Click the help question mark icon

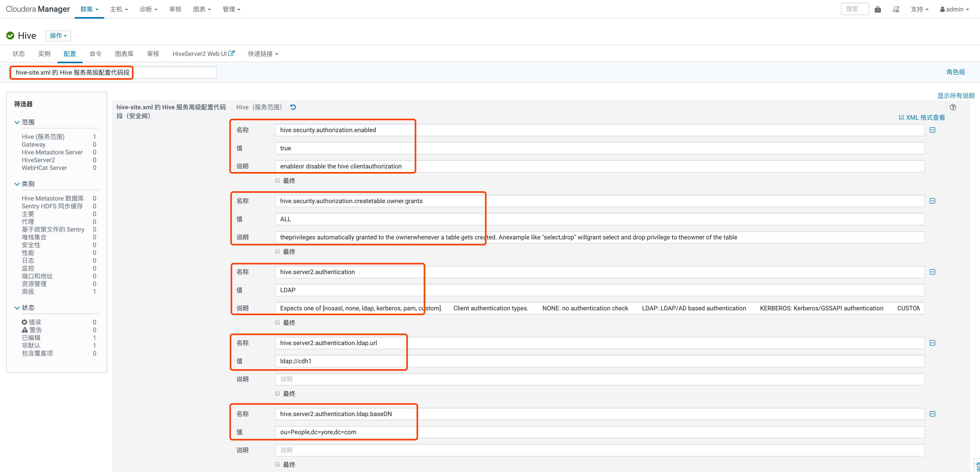953,107
